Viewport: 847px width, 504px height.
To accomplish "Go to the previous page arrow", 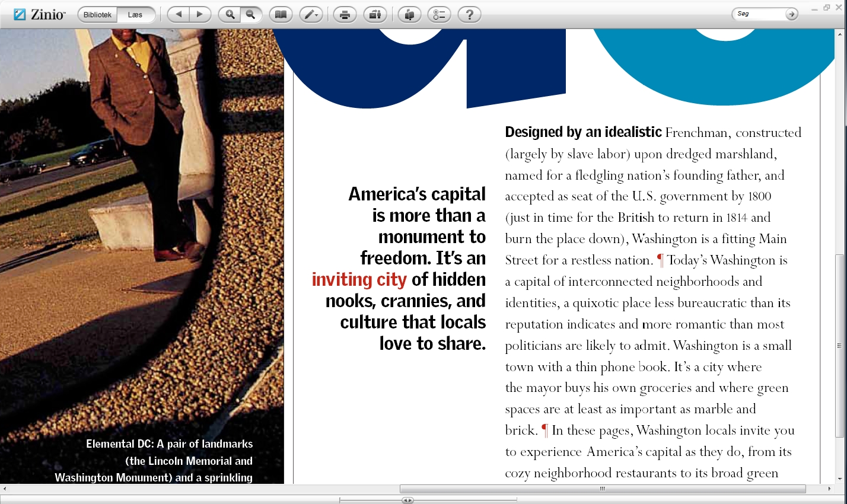I will (179, 15).
